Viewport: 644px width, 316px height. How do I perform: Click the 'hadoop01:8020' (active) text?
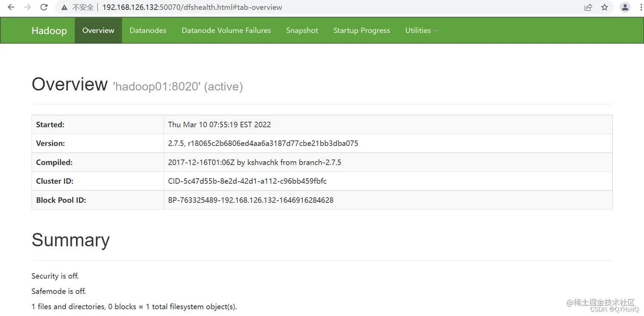coord(178,87)
